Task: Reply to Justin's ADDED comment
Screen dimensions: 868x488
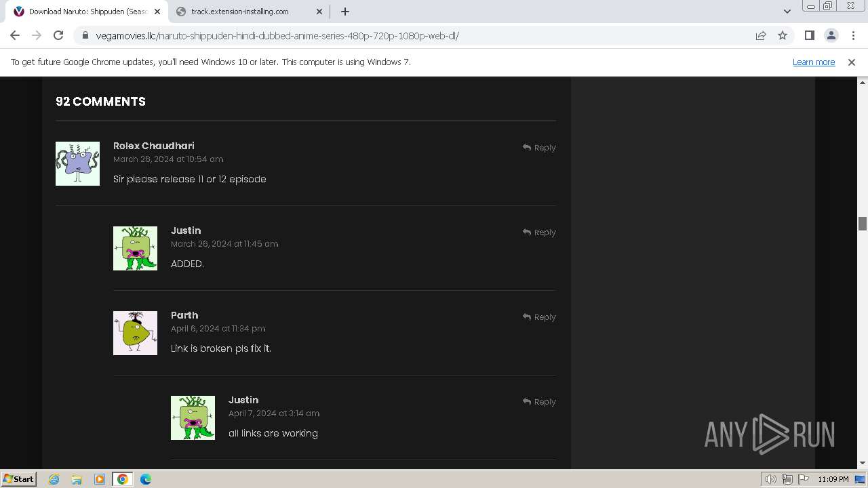Action: pyautogui.click(x=539, y=232)
